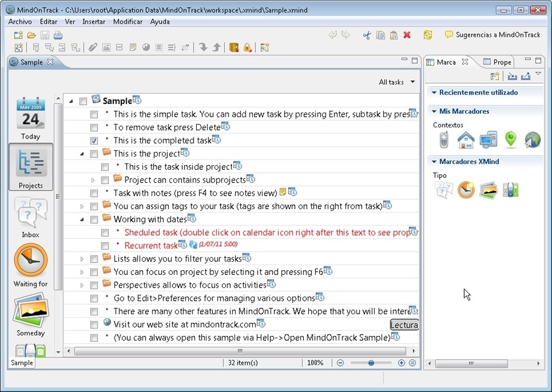Image resolution: width=552 pixels, height=392 pixels.
Task: Click the red delete X icon
Action: pos(407,35)
